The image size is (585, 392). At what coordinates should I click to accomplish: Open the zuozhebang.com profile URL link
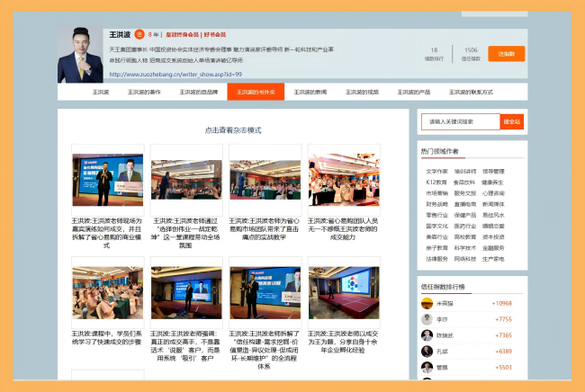175,75
